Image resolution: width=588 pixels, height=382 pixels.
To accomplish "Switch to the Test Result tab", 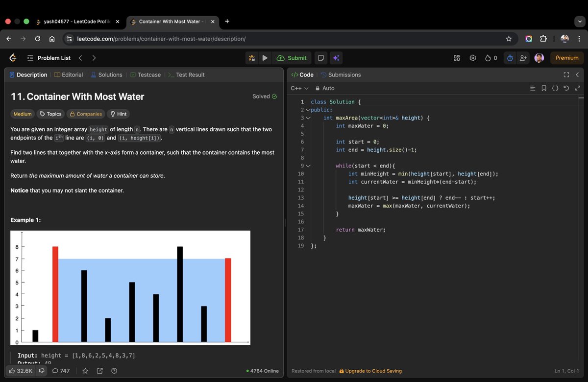I will (x=186, y=75).
